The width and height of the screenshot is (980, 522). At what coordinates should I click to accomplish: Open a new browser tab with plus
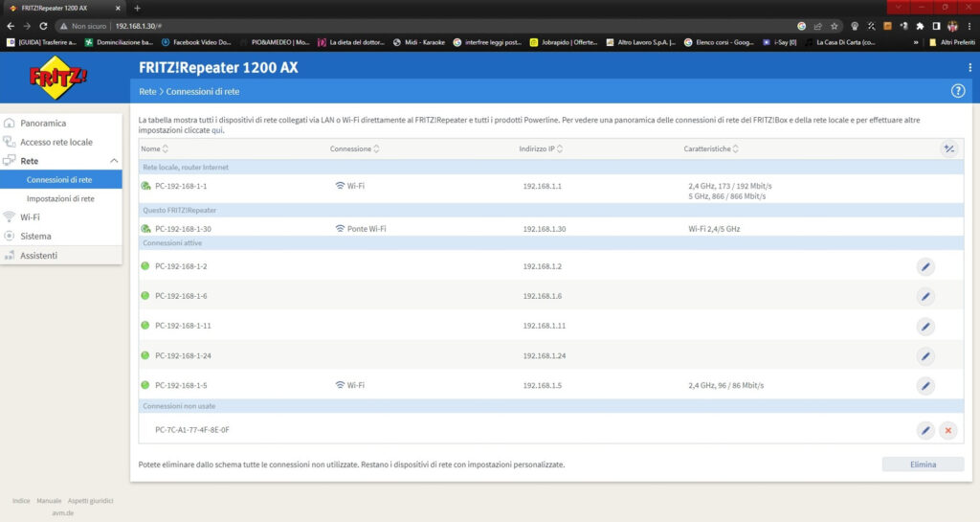tap(137, 8)
